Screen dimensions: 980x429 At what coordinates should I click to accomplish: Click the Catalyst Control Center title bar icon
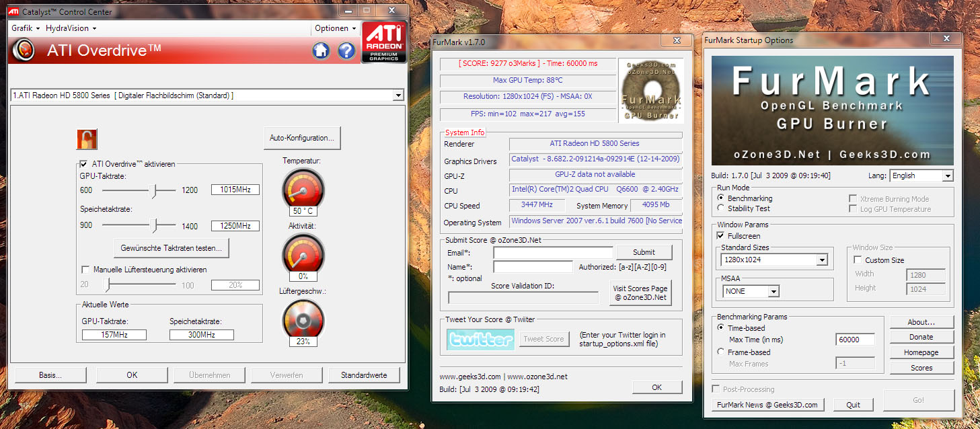(x=13, y=11)
